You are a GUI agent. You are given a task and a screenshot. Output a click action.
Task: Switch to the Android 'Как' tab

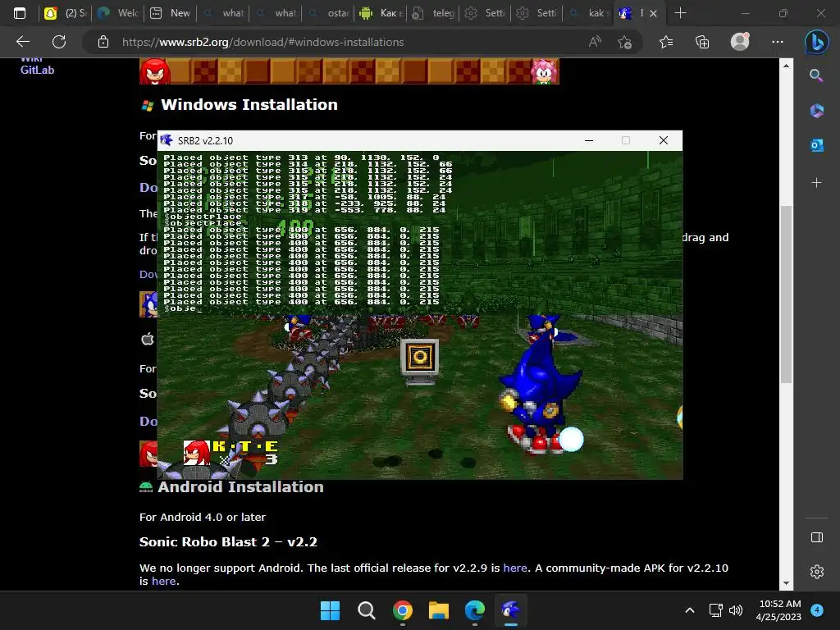[381, 13]
